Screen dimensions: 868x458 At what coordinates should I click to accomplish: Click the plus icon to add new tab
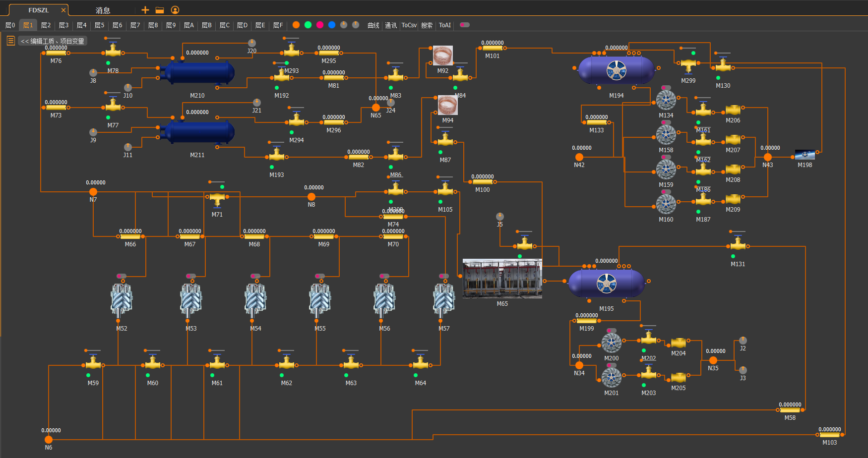click(x=145, y=10)
